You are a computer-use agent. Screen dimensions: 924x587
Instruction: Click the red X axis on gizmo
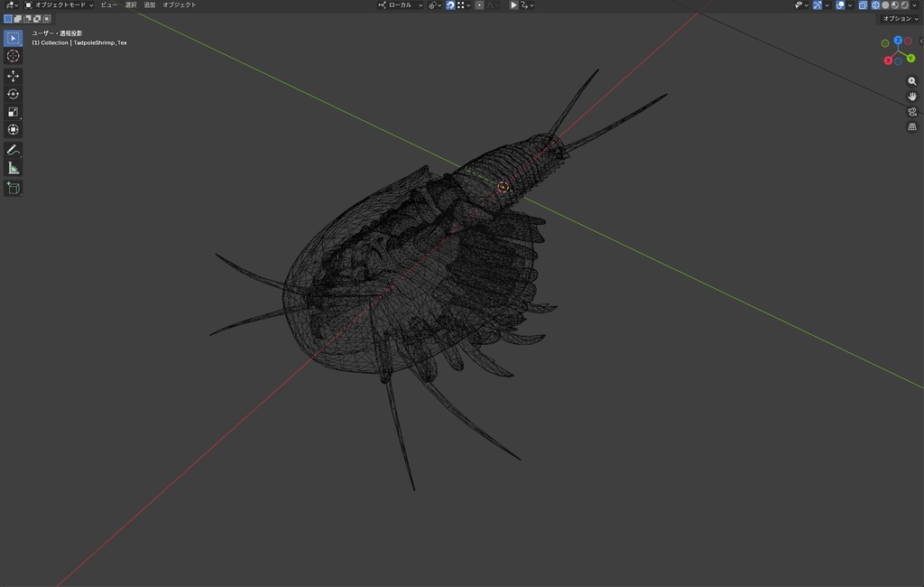click(888, 61)
